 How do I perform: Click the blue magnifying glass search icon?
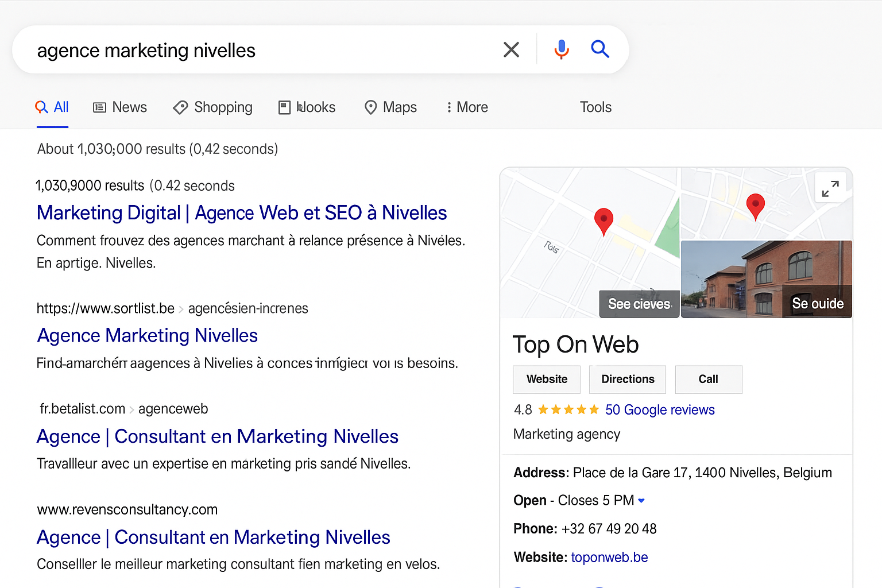[x=600, y=49]
